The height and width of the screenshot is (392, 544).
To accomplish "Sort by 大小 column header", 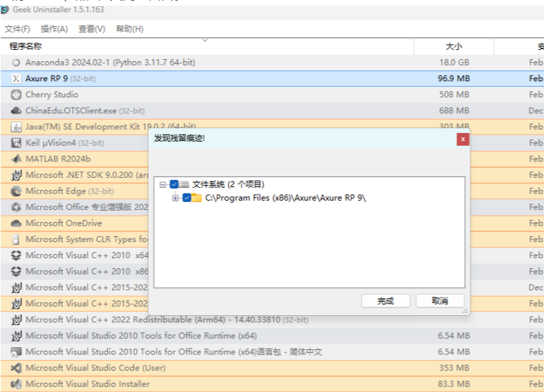I will pyautogui.click(x=454, y=46).
